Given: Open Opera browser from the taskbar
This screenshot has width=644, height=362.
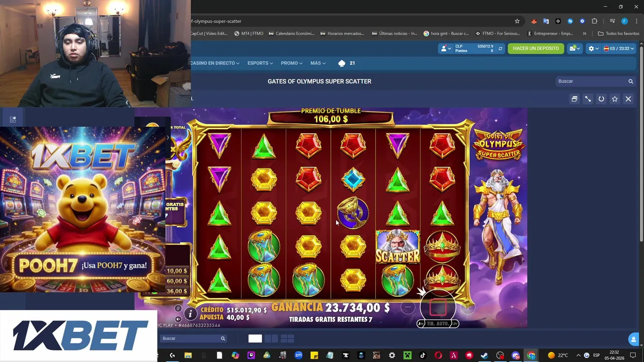Looking at the screenshot, I should [438, 355].
